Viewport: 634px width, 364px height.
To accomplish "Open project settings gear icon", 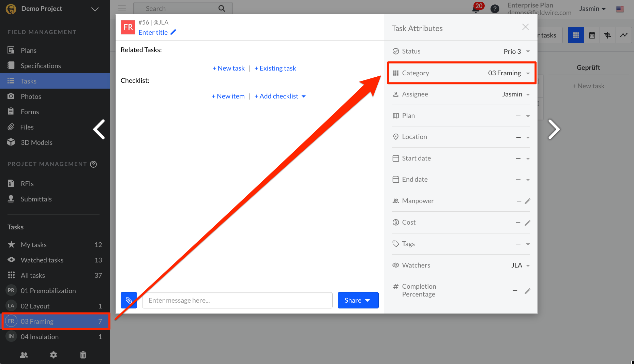I will tap(54, 355).
